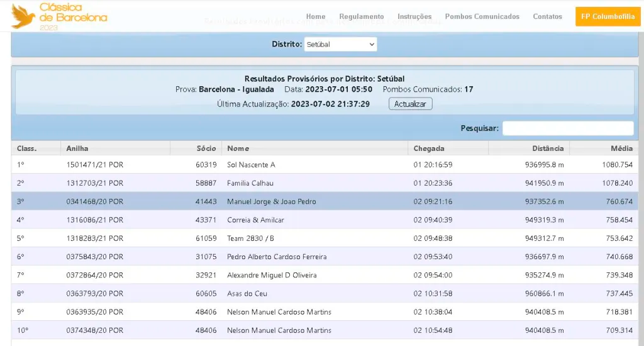644x346 pixels.
Task: Click the Asas do Ceu result row
Action: point(248,294)
